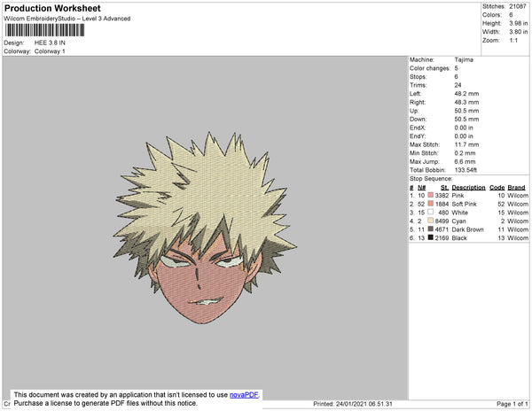The width and height of the screenshot is (532, 411).
Task: Click the zoom value '1:1'
Action: point(513,40)
